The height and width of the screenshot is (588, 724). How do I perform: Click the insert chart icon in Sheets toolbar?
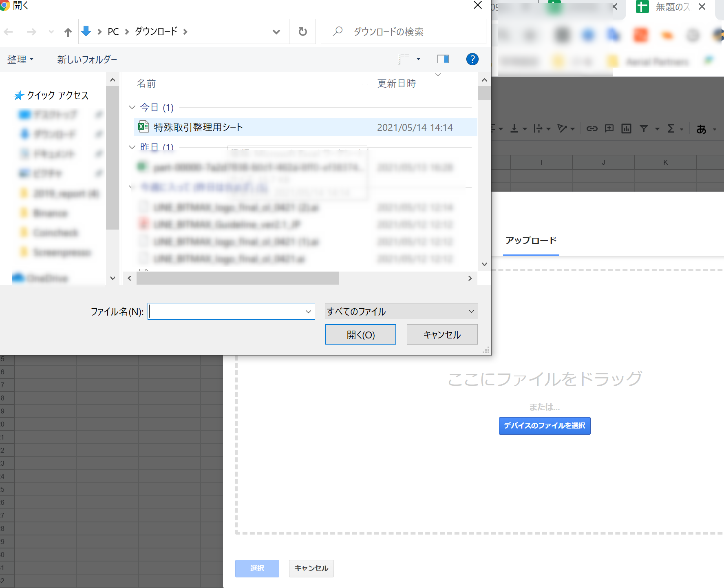pos(626,129)
